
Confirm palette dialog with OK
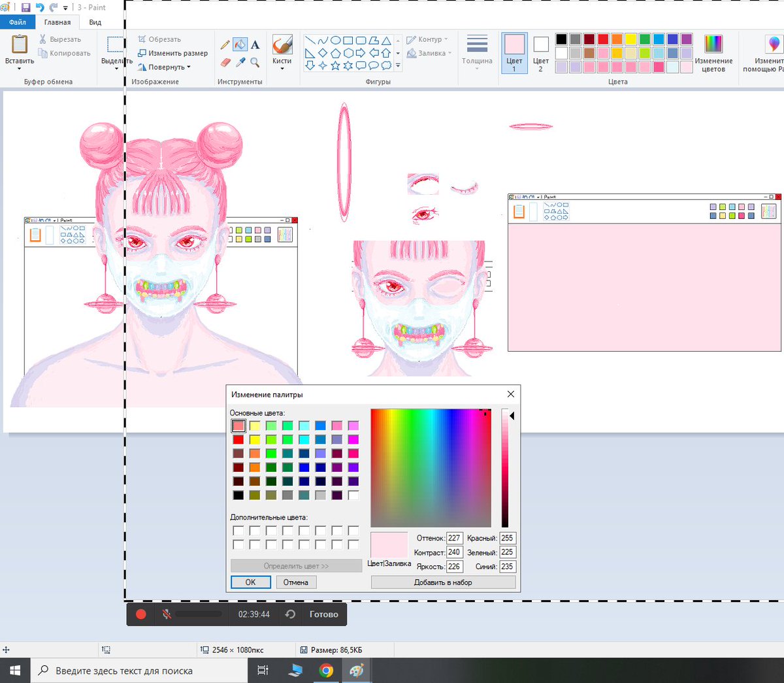(250, 582)
